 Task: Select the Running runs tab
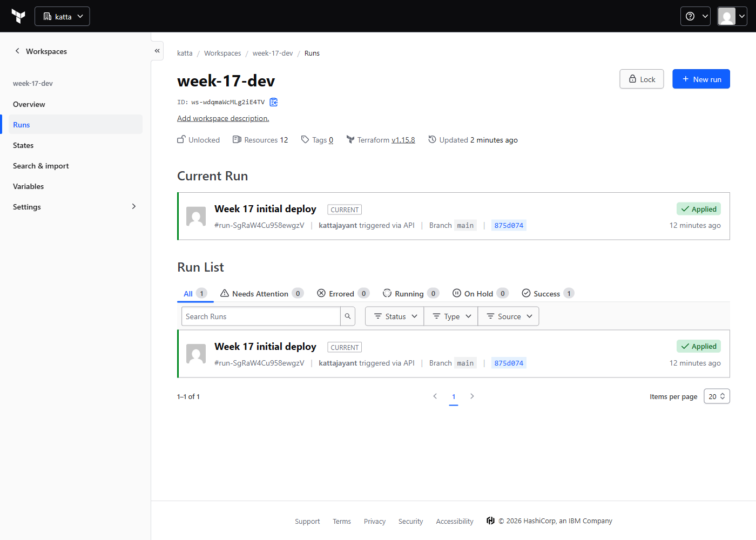coord(410,294)
